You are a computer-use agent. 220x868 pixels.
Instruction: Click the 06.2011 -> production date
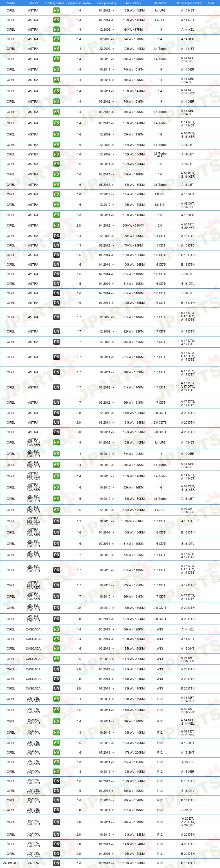click(107, 422)
